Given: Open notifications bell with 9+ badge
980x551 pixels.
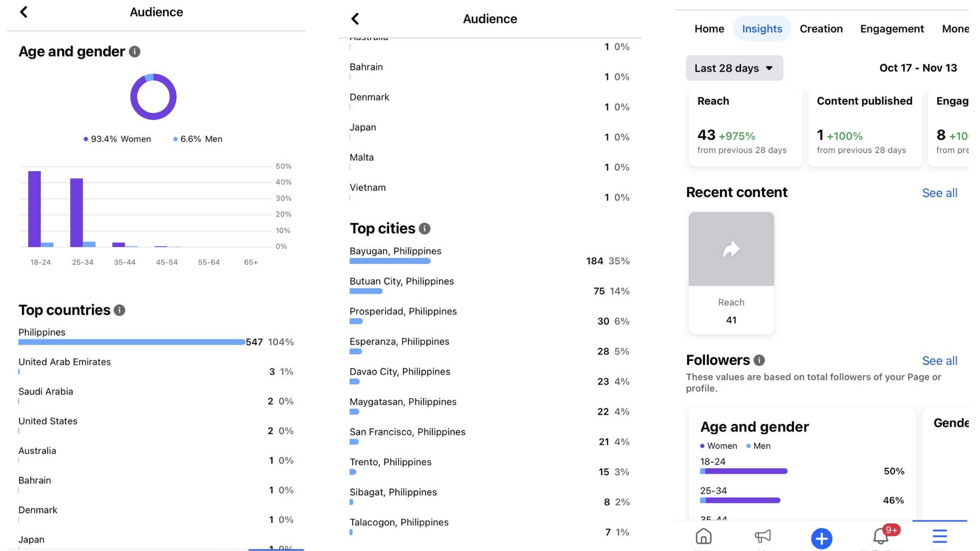Looking at the screenshot, I should [881, 536].
